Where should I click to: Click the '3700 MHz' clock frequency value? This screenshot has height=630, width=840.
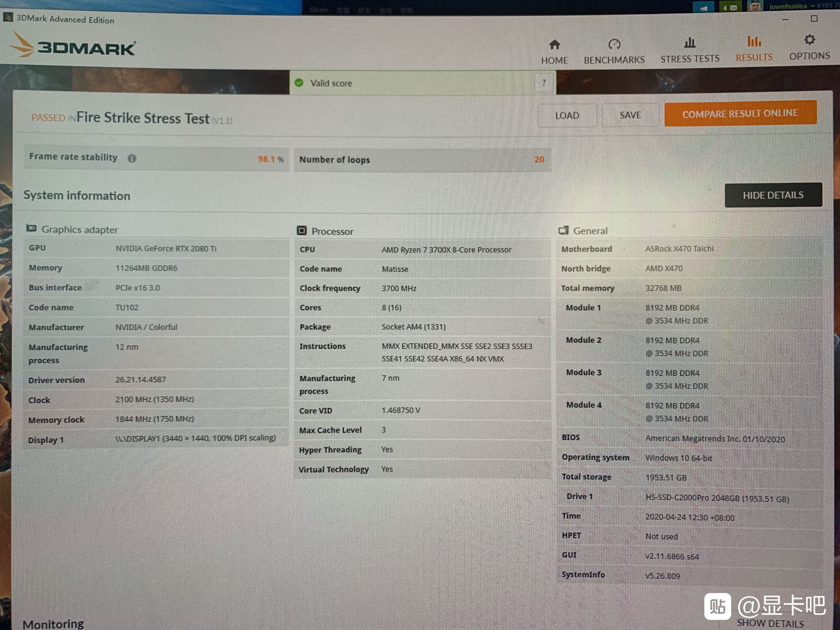click(x=399, y=288)
